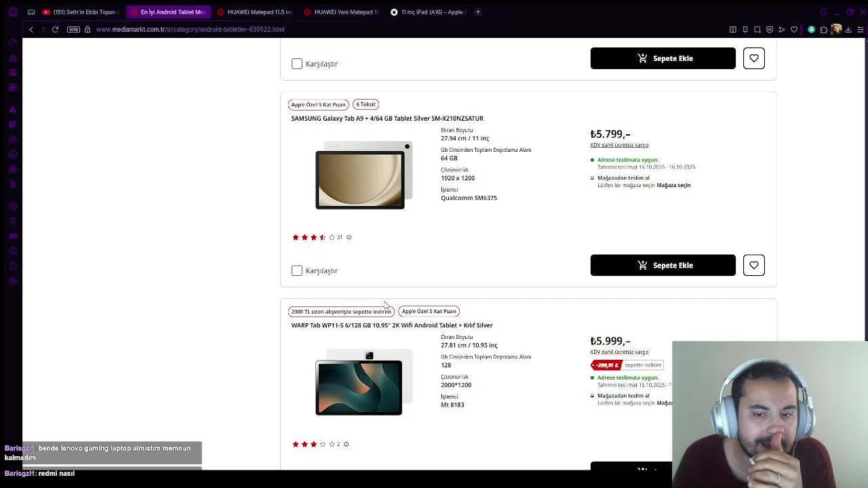The width and height of the screenshot is (868, 488).
Task: Toggle the VPN badge in address bar
Action: point(73,29)
